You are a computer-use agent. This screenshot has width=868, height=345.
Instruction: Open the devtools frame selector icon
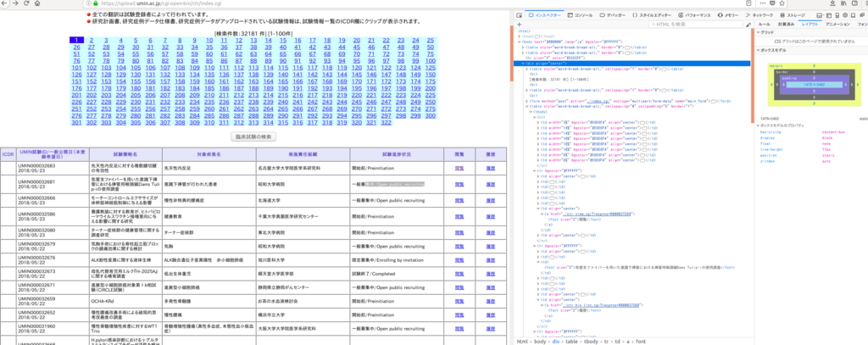818,15
